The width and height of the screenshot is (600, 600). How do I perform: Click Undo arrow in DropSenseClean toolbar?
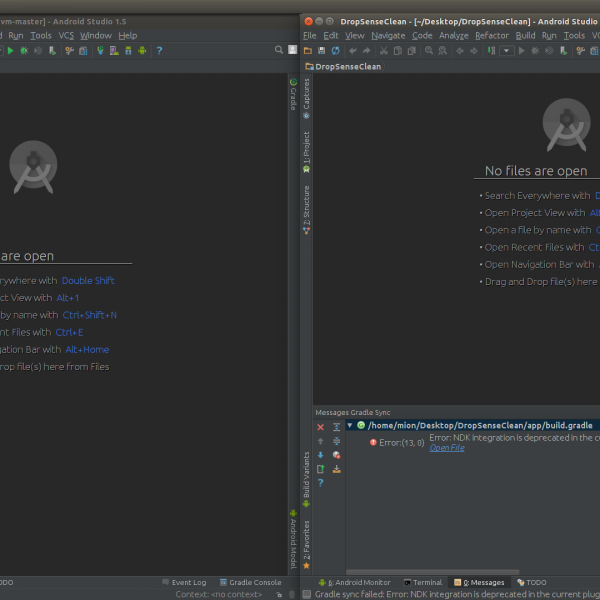353,51
